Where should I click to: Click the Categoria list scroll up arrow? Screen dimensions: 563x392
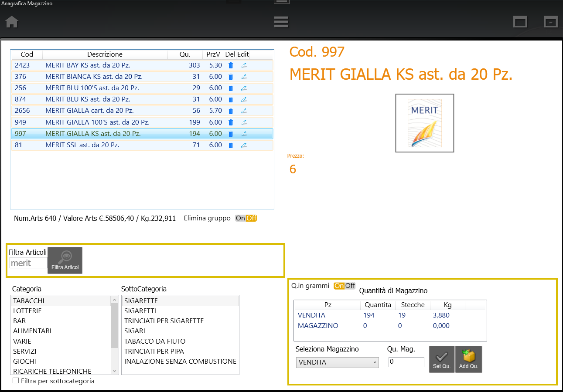[x=115, y=300]
